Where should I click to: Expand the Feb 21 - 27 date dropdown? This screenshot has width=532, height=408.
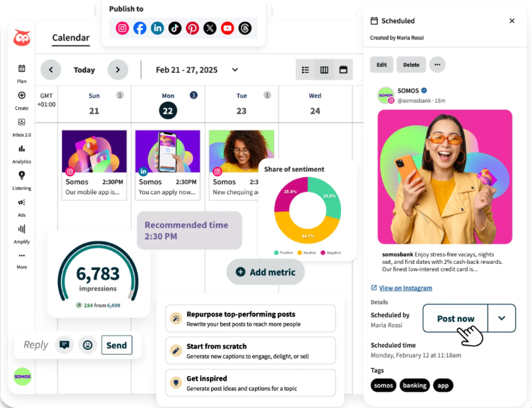point(235,70)
